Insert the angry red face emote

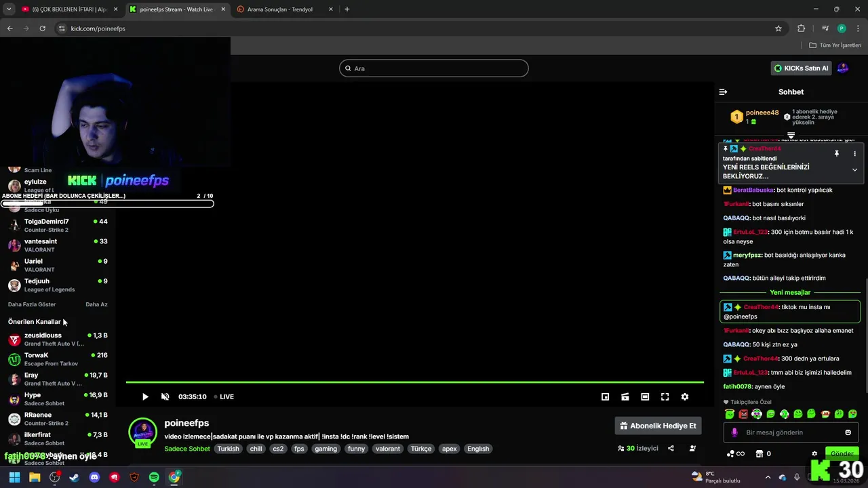743,414
